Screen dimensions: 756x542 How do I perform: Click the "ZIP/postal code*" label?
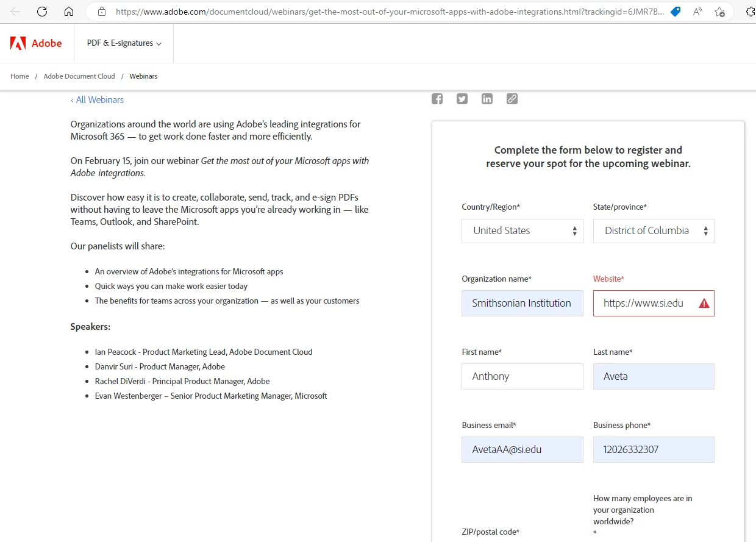[x=491, y=532]
